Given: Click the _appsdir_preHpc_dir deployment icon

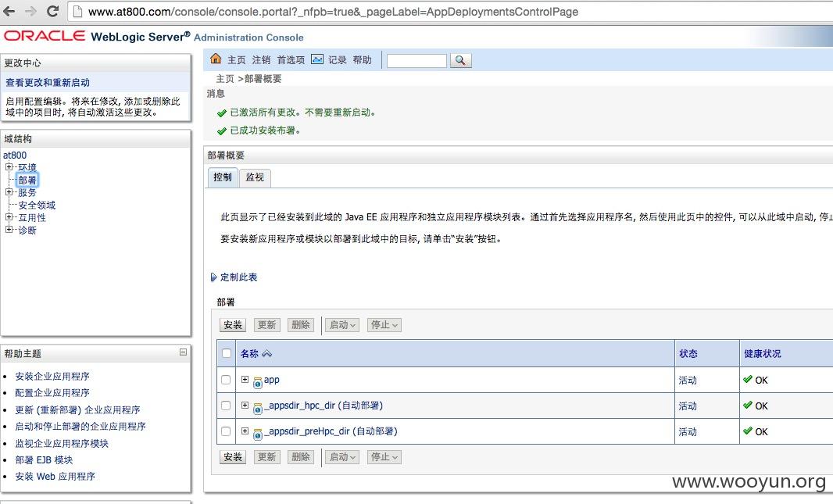Looking at the screenshot, I should 258,434.
